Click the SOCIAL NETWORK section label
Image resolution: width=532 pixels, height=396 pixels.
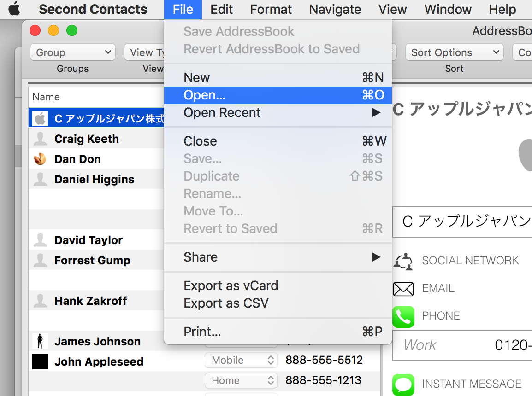[x=470, y=261]
